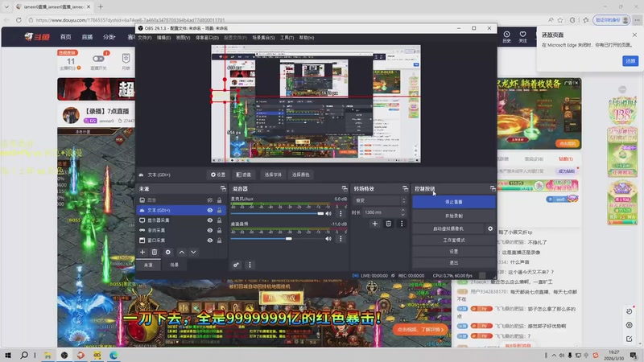Click 退出 exit button in OBS

(x=454, y=263)
